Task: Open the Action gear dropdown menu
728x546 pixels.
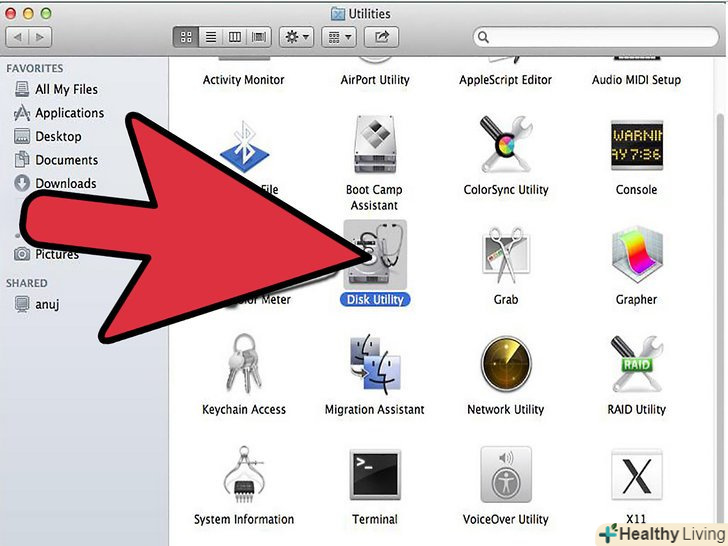Action: (297, 37)
